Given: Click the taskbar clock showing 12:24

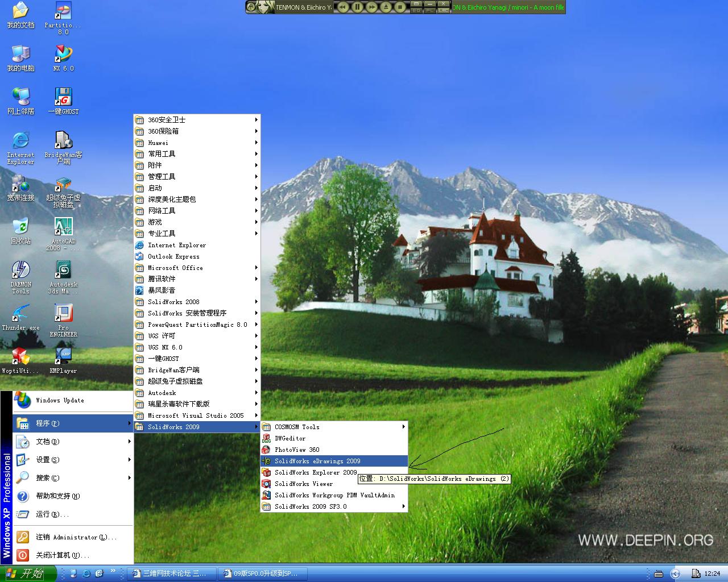Looking at the screenshot, I should click(712, 573).
